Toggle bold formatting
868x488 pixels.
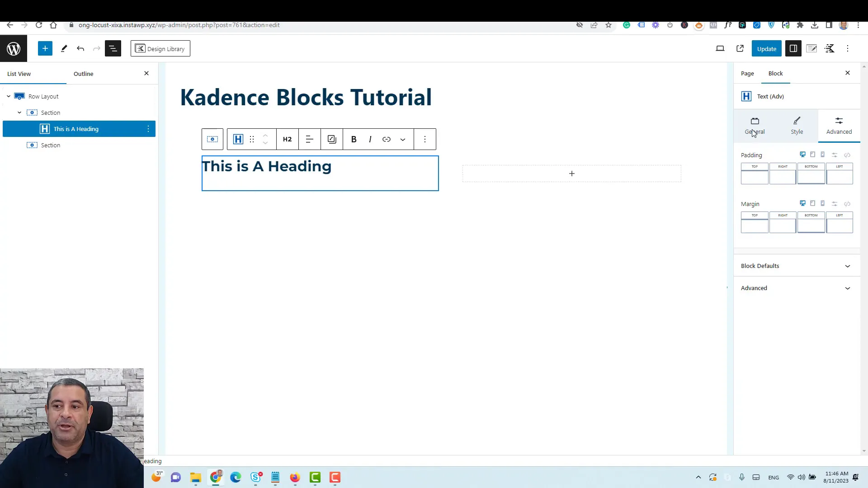point(354,139)
